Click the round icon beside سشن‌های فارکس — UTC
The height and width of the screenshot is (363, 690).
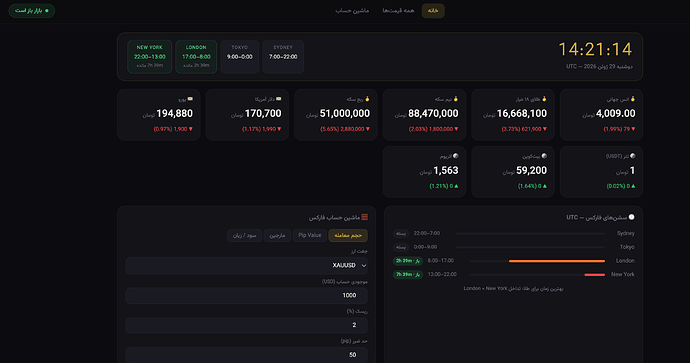(x=631, y=217)
